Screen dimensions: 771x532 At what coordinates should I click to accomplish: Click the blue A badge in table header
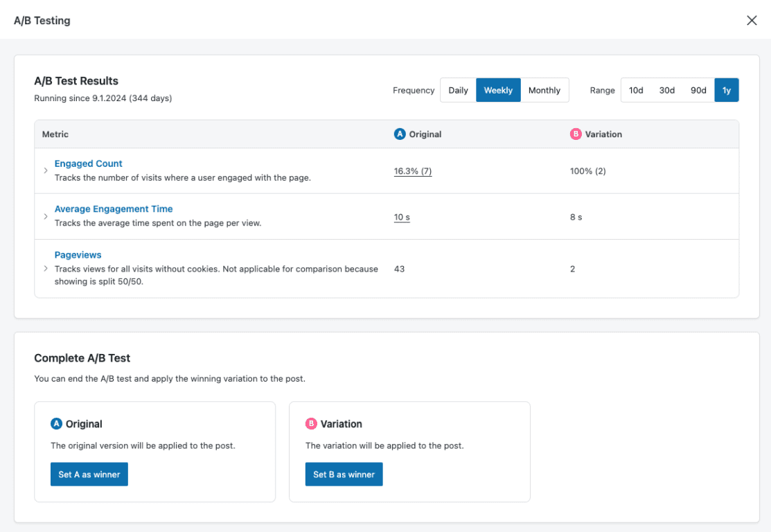(400, 134)
